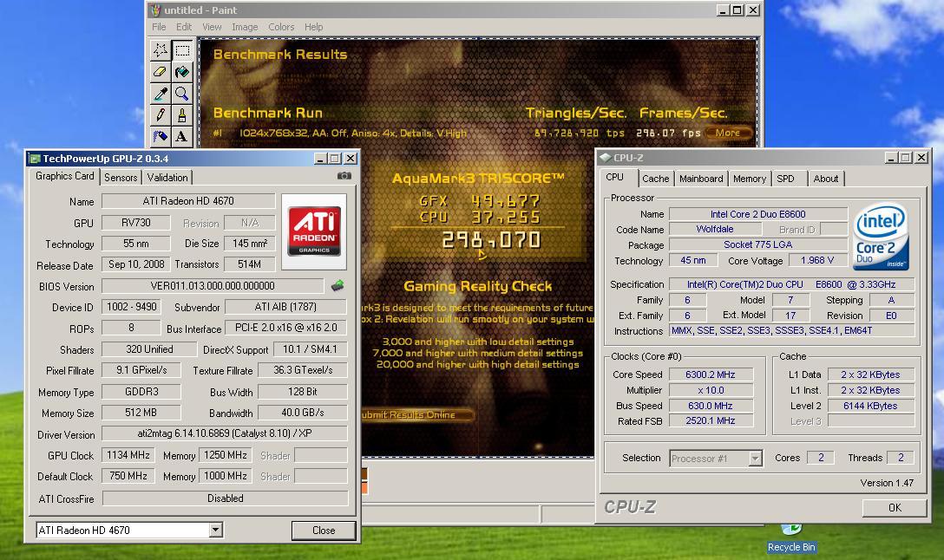This screenshot has height=560, width=944.
Task: Select the Free-Form Select tool in Paint
Action: coord(161,50)
